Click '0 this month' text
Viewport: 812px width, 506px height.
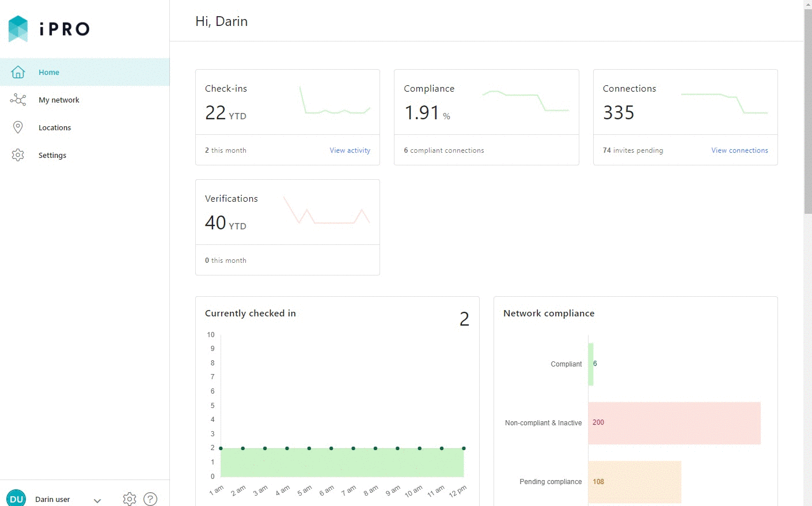coord(226,260)
